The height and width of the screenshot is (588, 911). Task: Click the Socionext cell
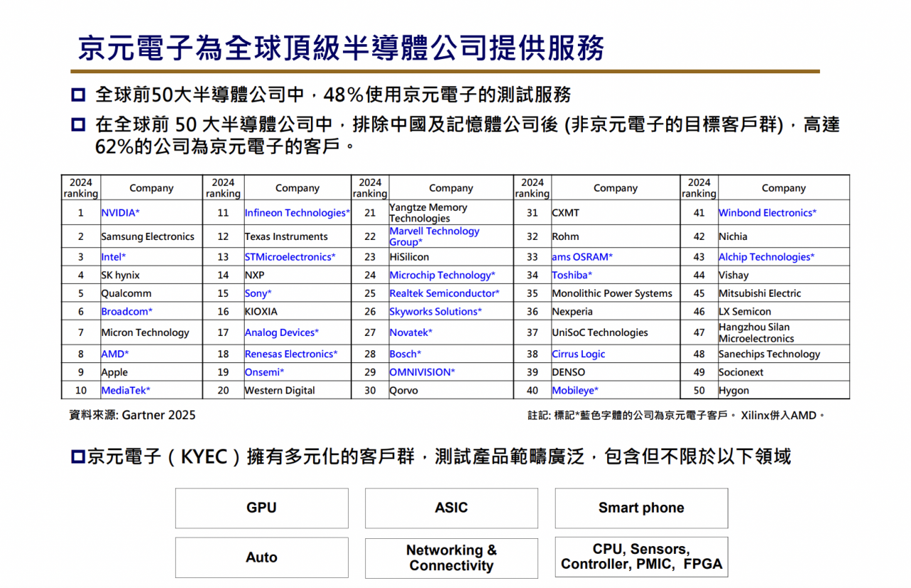pyautogui.click(x=784, y=372)
